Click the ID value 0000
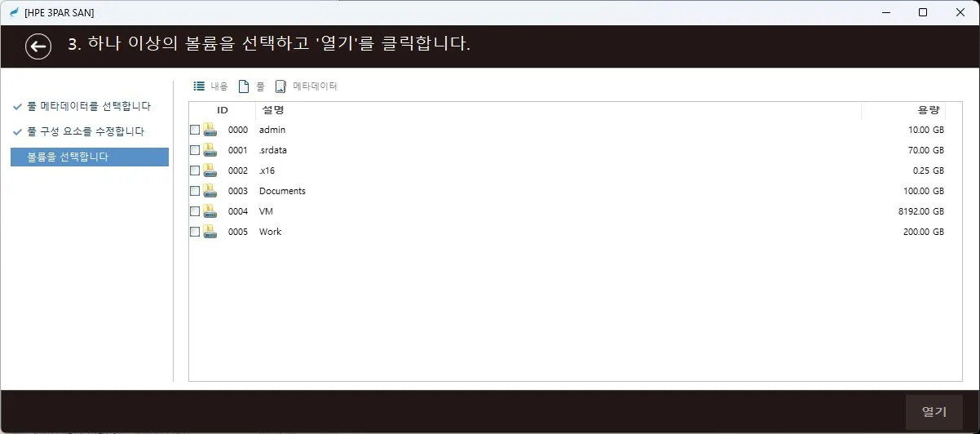 pyautogui.click(x=238, y=130)
